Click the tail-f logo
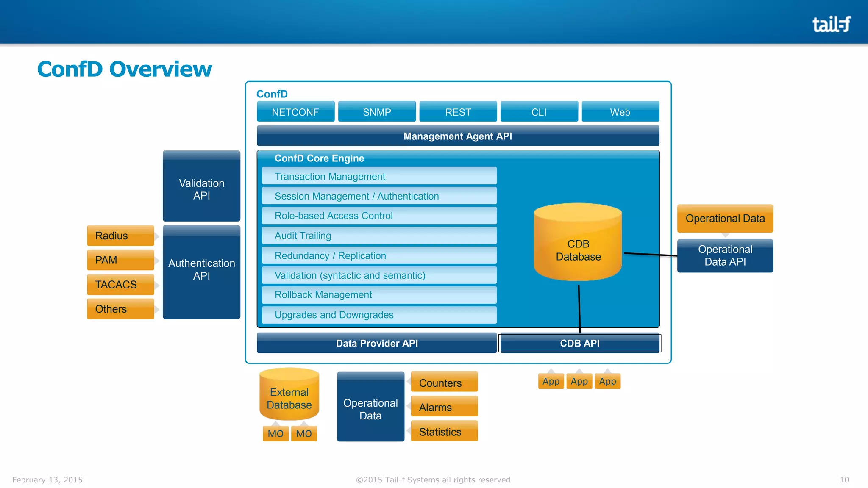Screen dimensions: 868x488 (831, 24)
